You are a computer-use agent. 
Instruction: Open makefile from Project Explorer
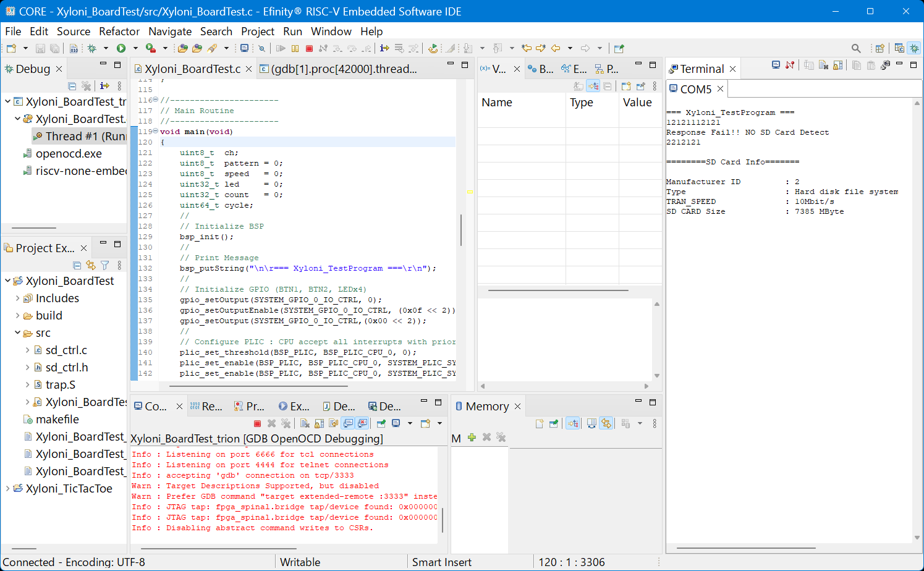57,420
